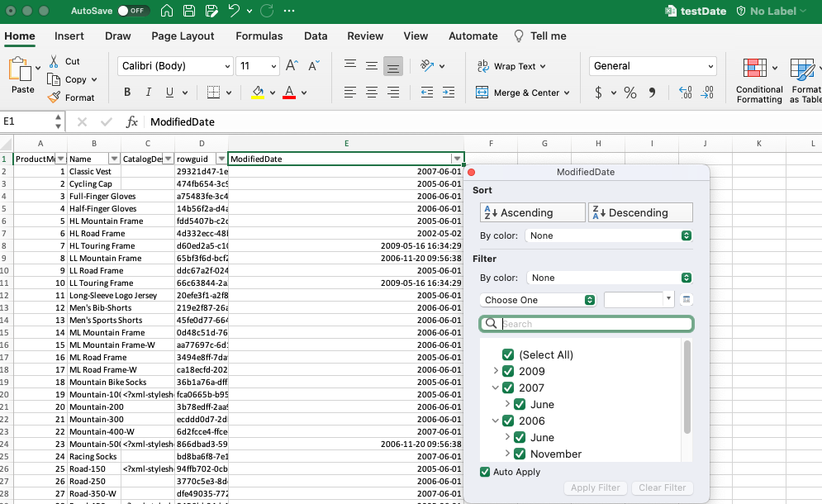Open the Automate tab
This screenshot has width=822, height=504.
click(x=473, y=36)
